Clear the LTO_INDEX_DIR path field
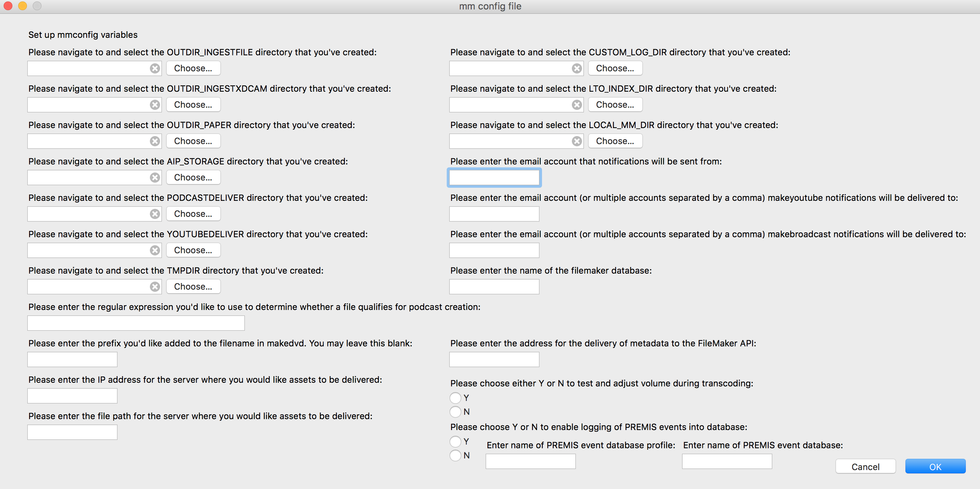 pos(577,105)
